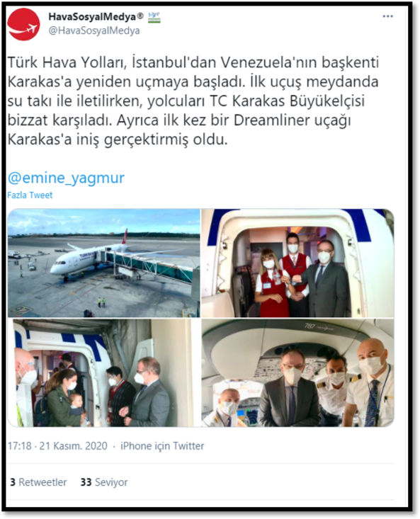
Task: Click the 17:18 tweet timestamp
Action: click(20, 446)
